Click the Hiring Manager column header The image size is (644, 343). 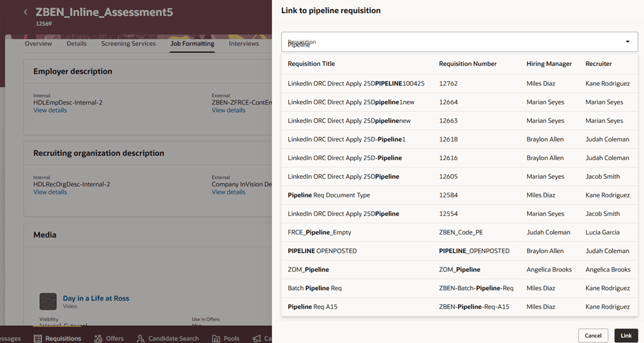pyautogui.click(x=549, y=64)
